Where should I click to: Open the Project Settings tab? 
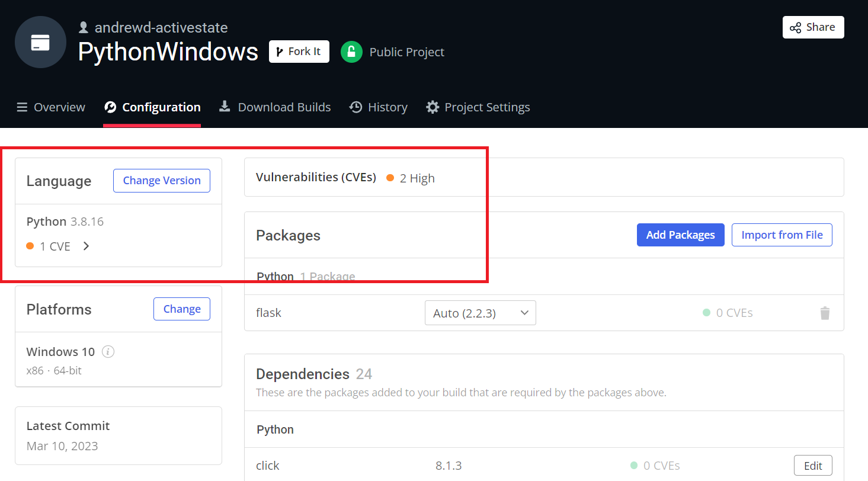[478, 107]
